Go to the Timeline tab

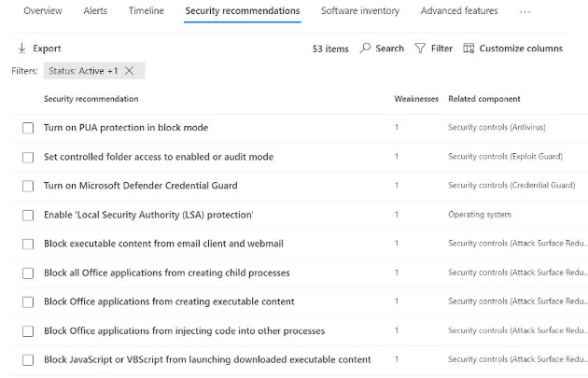[146, 11]
